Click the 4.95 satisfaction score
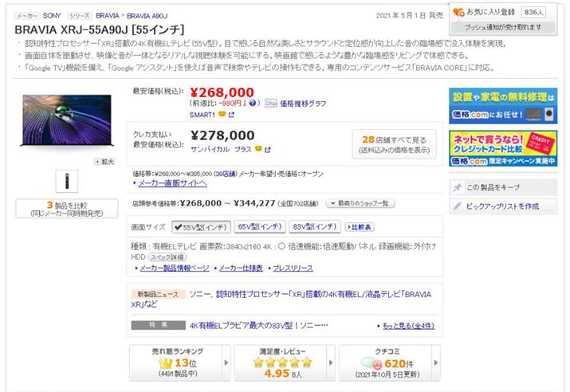Screen dimensions: 570x392 pyautogui.click(x=277, y=374)
